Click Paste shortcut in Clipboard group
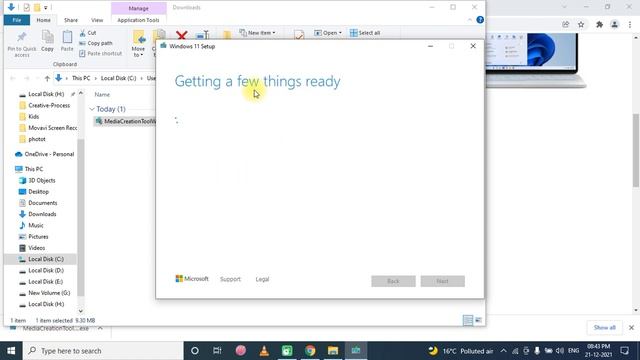The width and height of the screenshot is (640, 360). coord(100,53)
